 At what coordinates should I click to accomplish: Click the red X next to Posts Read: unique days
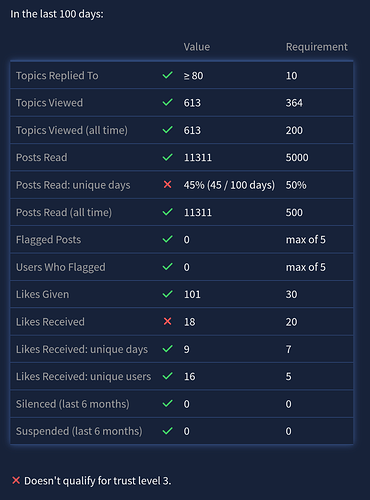click(167, 184)
